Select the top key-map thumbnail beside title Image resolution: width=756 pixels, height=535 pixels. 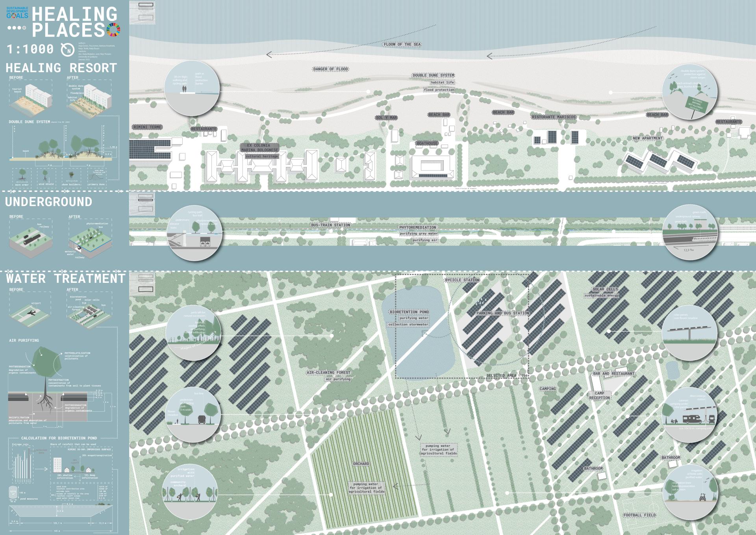click(x=142, y=12)
